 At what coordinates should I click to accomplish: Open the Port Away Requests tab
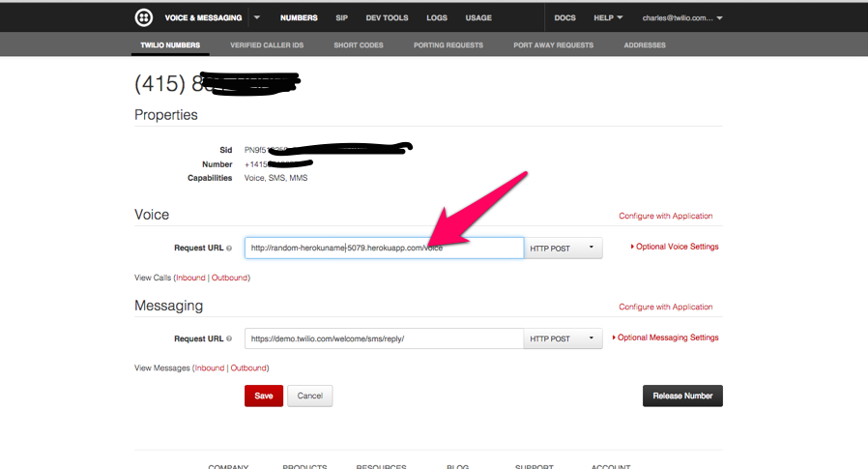coord(553,44)
